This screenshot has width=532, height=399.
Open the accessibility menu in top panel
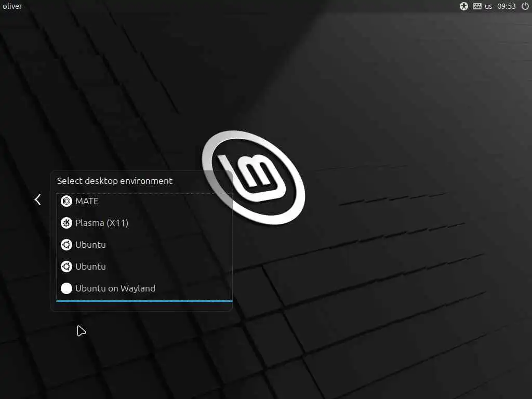[x=463, y=6]
